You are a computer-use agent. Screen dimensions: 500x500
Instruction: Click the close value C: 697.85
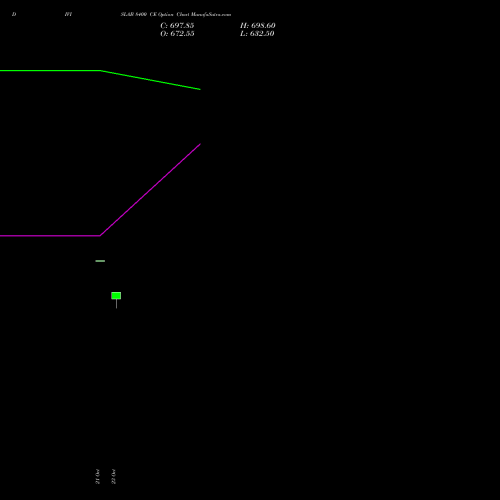pos(177,26)
